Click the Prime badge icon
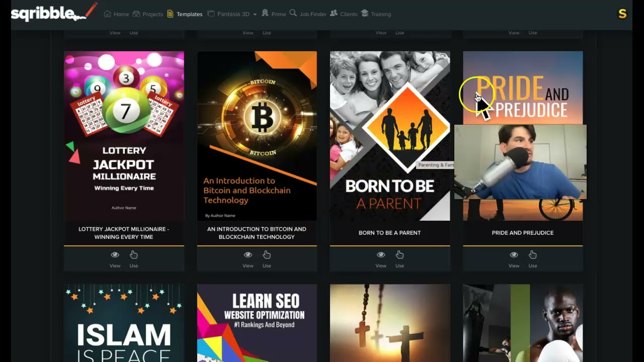Image resolution: width=644 pixels, height=362 pixels. click(x=265, y=13)
